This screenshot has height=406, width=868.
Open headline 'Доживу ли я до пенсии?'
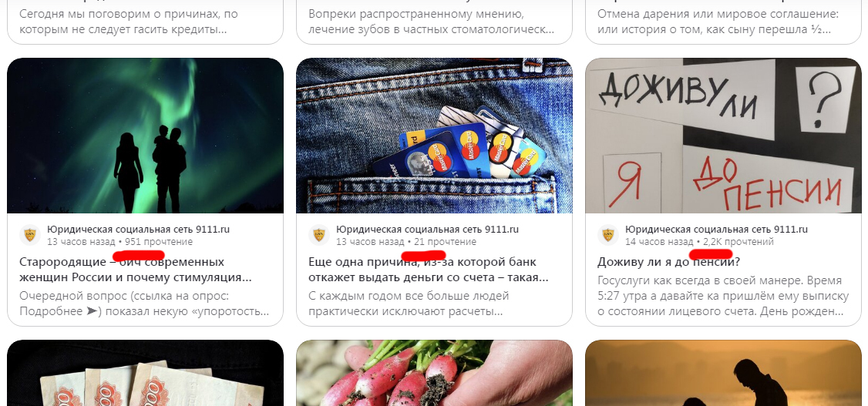click(x=668, y=262)
